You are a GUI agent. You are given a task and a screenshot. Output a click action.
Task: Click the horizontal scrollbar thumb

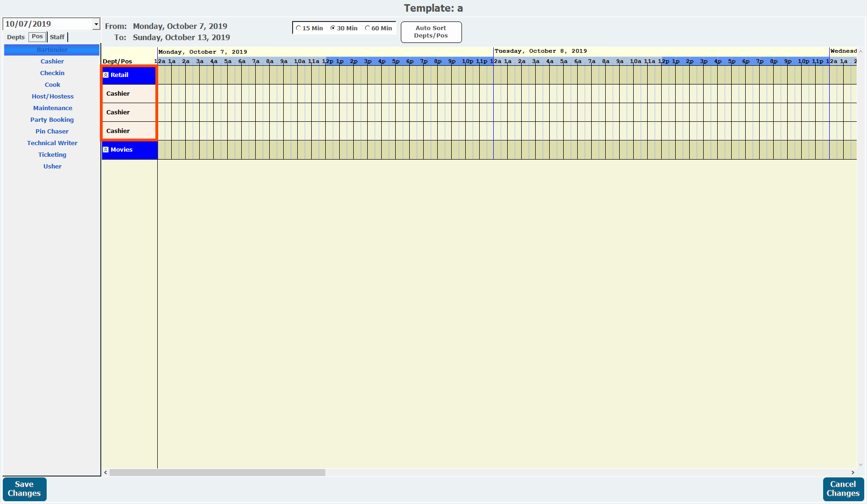(x=217, y=472)
